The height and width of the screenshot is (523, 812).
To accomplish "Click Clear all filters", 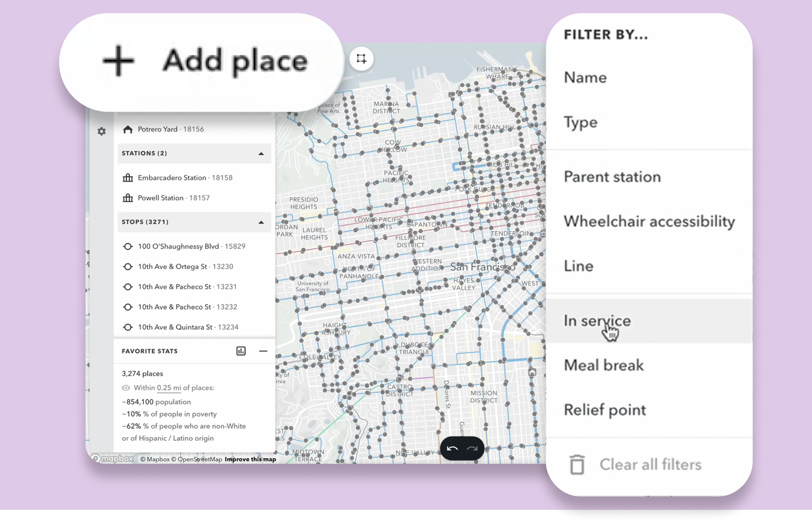I will point(649,464).
